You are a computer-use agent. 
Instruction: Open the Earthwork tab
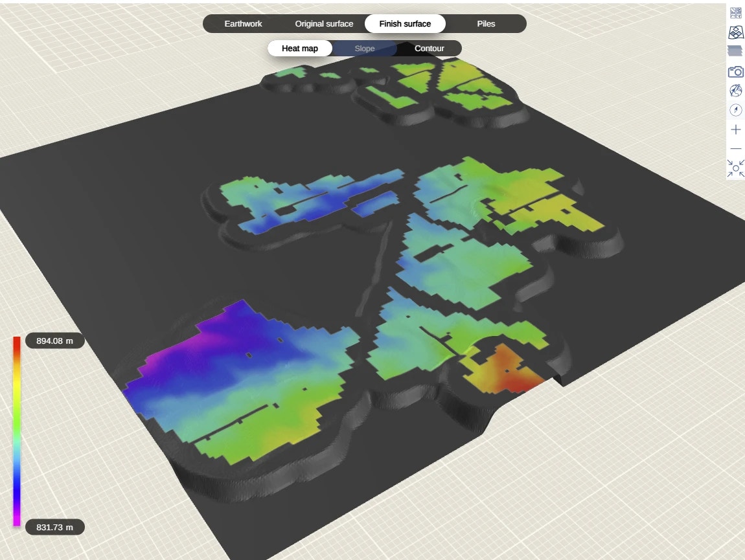(x=243, y=24)
